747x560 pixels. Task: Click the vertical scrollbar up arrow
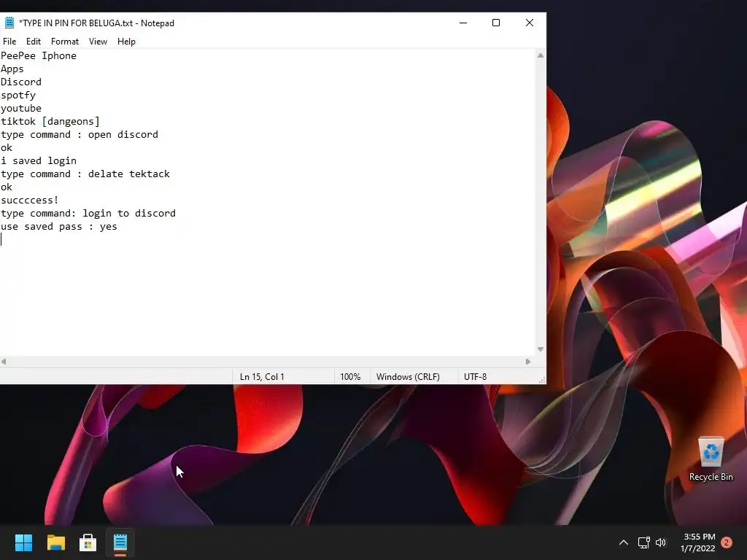541,55
